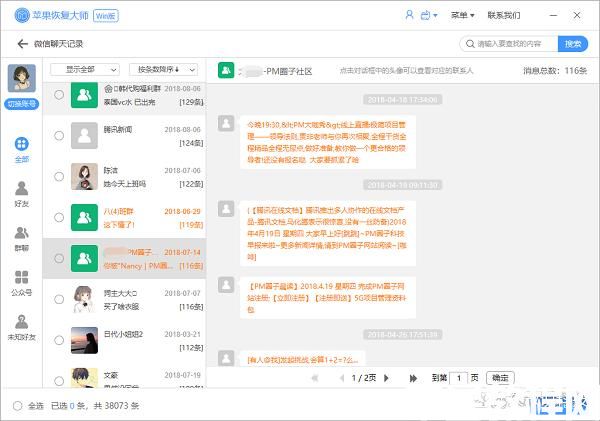
Task: Select the radio button for 同主大大
Action: 59,299
